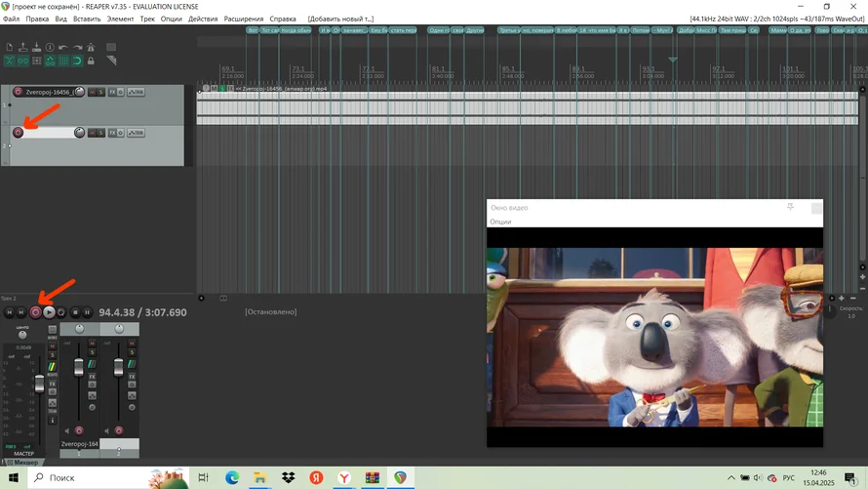Mute the Zveropoj-16456 track in track panel
This screenshot has width=868, height=489.
pyautogui.click(x=92, y=92)
